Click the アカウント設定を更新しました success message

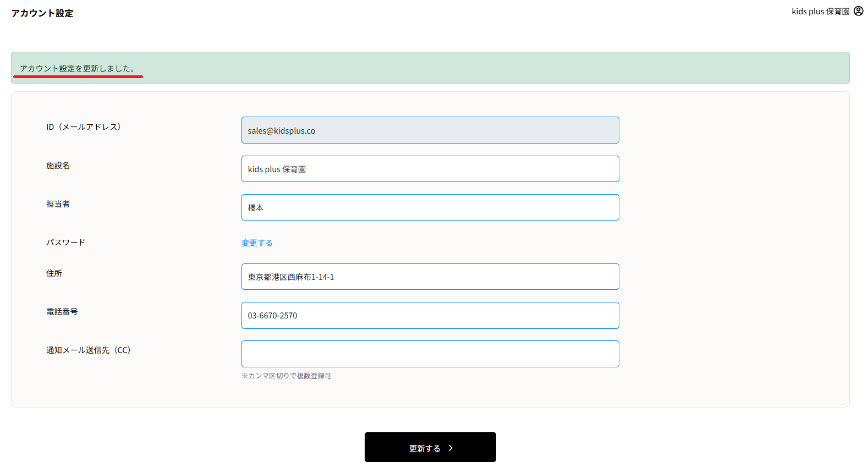tap(78, 69)
